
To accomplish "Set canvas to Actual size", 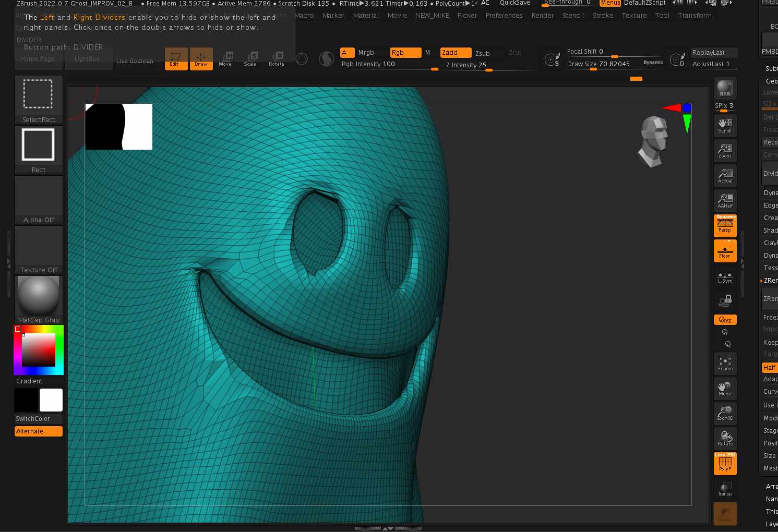I will click(x=725, y=176).
